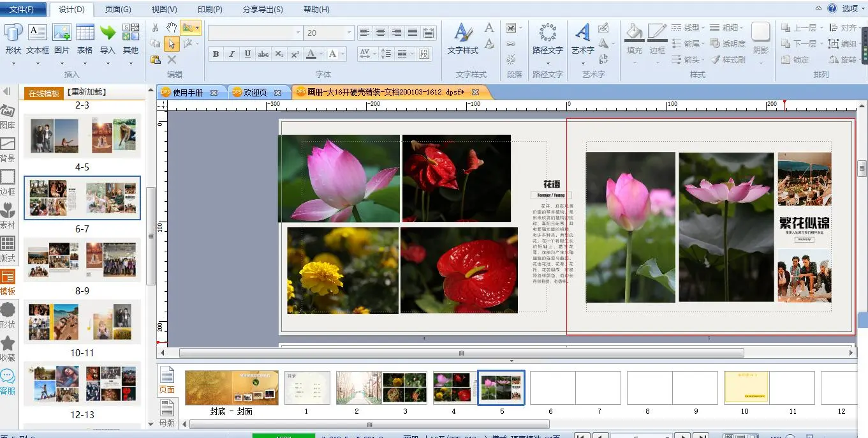
Task: Open the 素材 materials sidebar panel
Action: [8, 216]
